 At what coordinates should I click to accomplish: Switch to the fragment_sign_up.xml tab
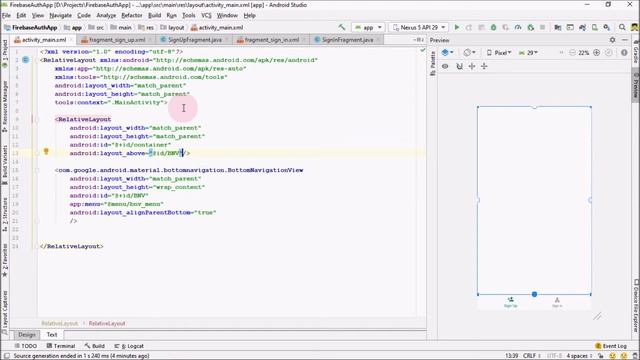[117, 40]
